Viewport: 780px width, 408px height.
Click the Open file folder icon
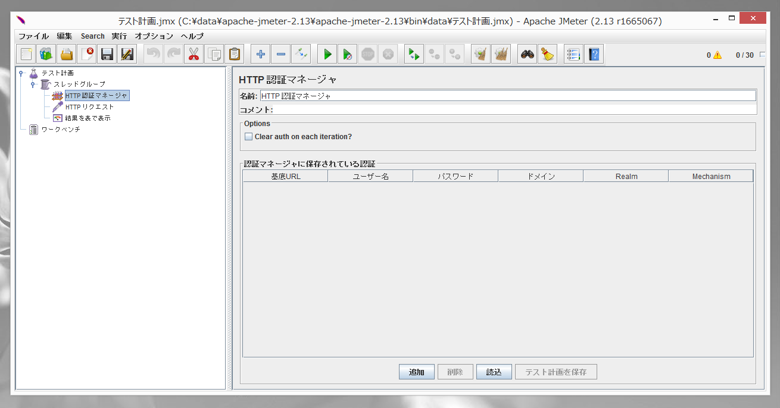pos(67,54)
